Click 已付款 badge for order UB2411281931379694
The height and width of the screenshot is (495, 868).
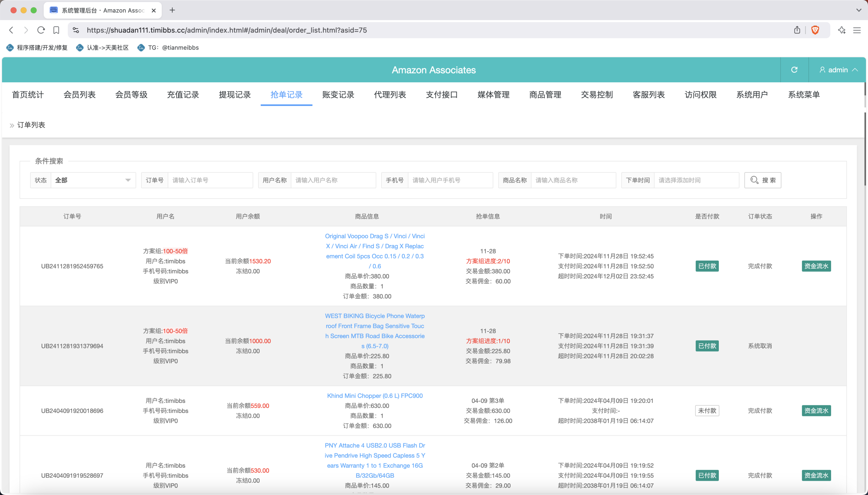tap(707, 346)
